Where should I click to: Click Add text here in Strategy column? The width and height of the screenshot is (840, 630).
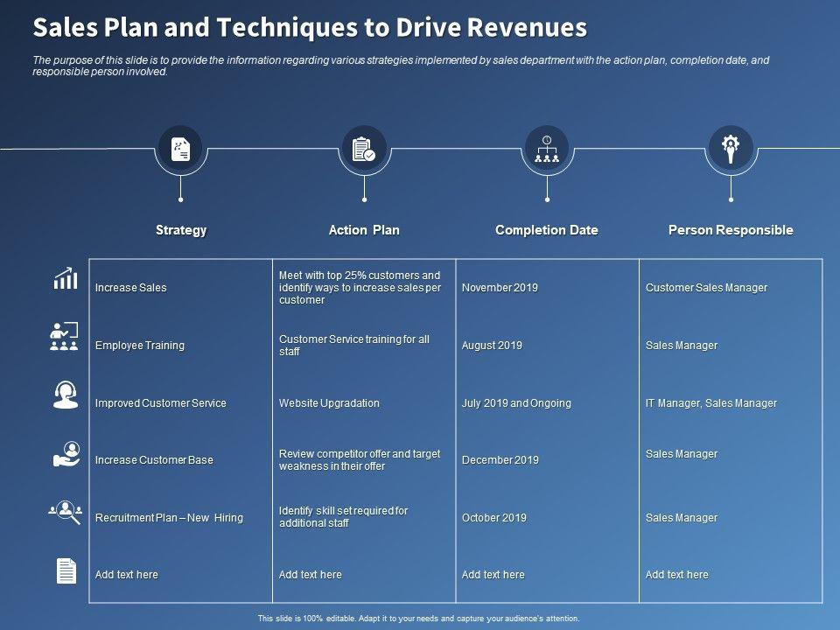[x=126, y=574]
